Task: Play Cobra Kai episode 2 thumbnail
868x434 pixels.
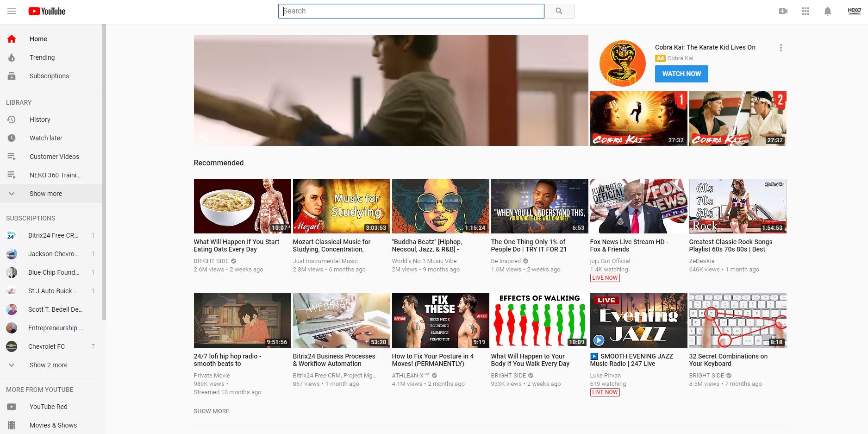Action: (737, 119)
